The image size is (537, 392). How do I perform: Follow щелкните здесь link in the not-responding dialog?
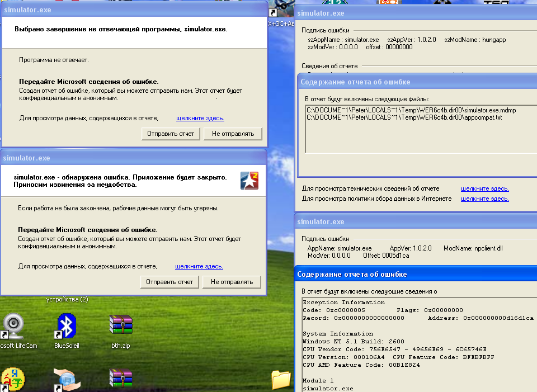200,118
